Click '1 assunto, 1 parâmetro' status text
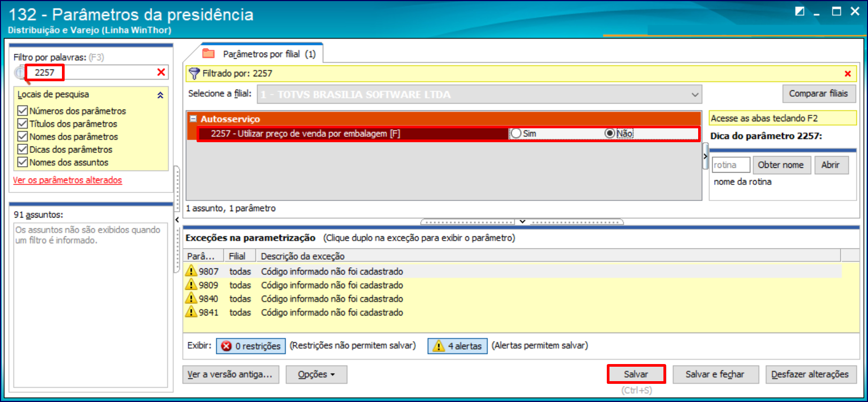The image size is (868, 402). click(x=231, y=208)
